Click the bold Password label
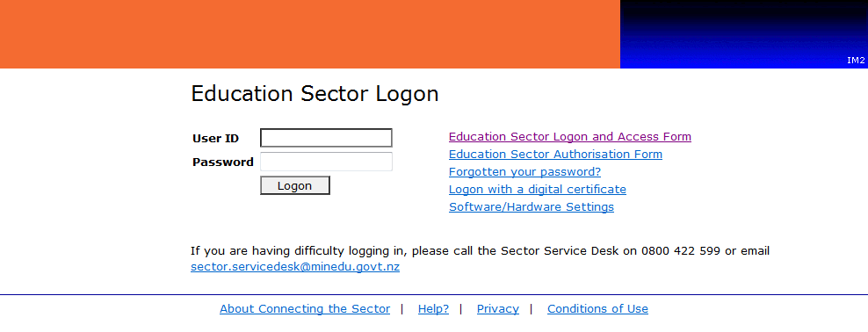 coord(223,162)
